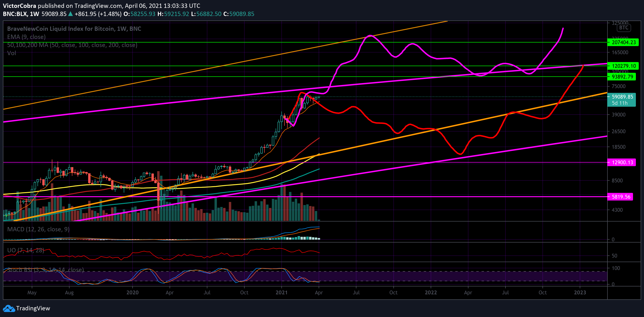Click the TradingView wordmark text
Screen dimensions: 644x317
pos(33,308)
